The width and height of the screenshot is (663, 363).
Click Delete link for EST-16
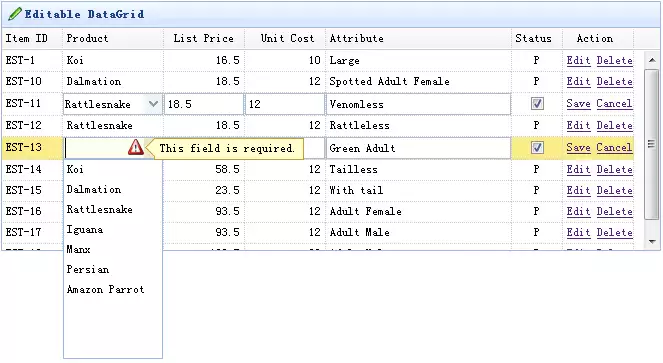point(614,212)
